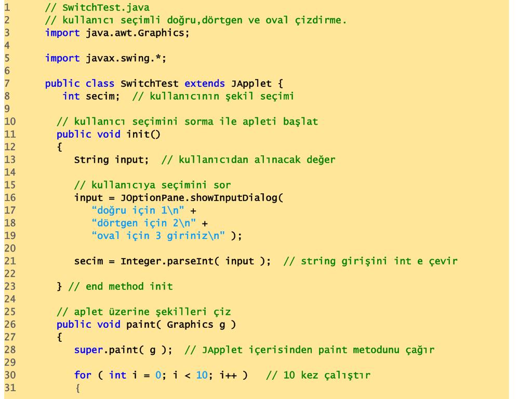Click the comment on line 2 about "çizdirme"
Image resolution: width=532 pixels, height=399 pixels.
coord(196,20)
